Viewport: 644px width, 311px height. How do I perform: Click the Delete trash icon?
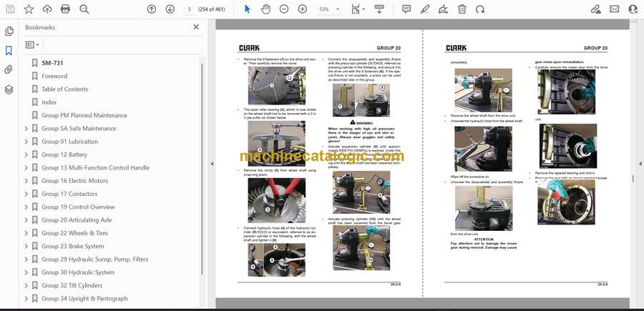point(462,9)
